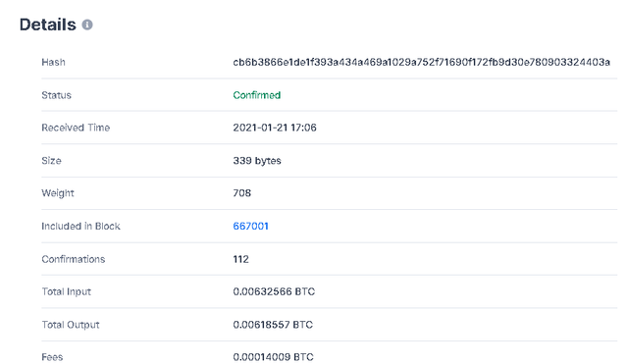Click the info icon next to Details

[87, 25]
